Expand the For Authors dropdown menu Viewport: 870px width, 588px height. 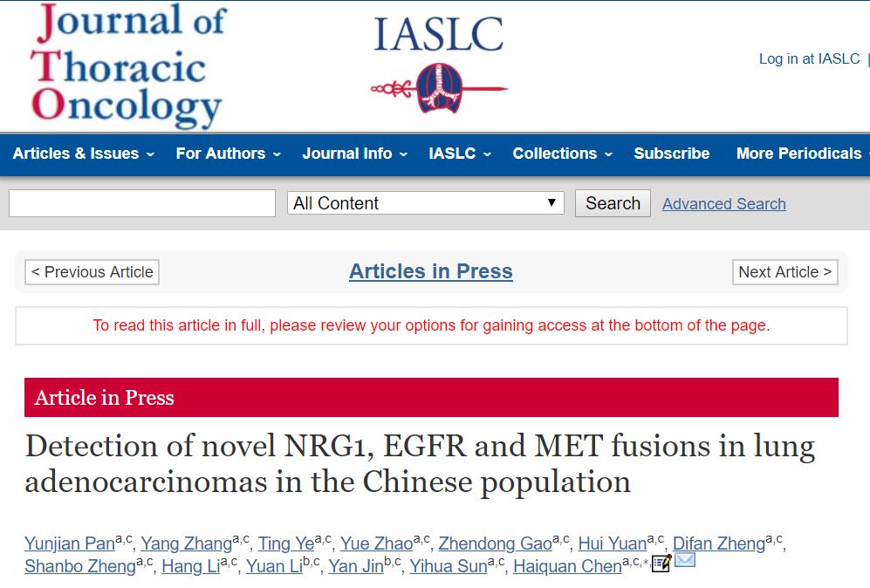coord(228,154)
